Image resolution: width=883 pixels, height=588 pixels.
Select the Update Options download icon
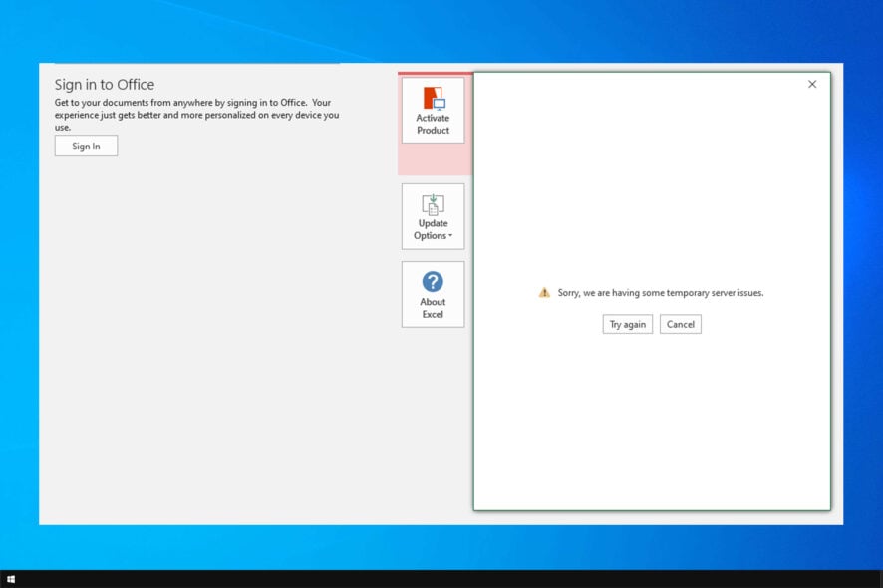point(433,206)
